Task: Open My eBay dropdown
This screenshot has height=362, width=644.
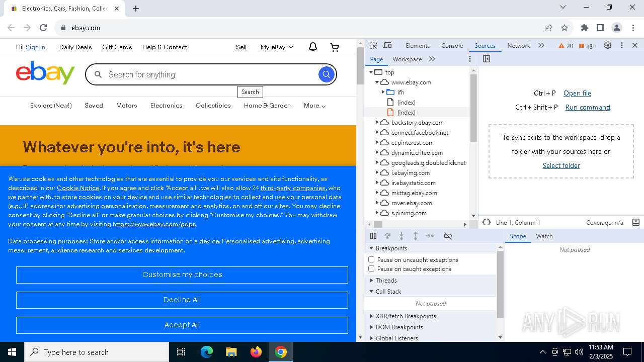Action: pyautogui.click(x=277, y=47)
